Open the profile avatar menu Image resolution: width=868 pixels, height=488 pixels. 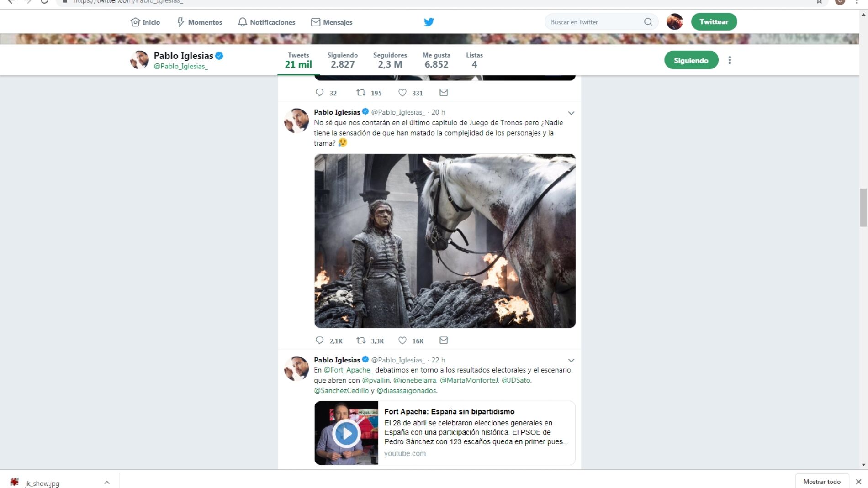point(674,22)
